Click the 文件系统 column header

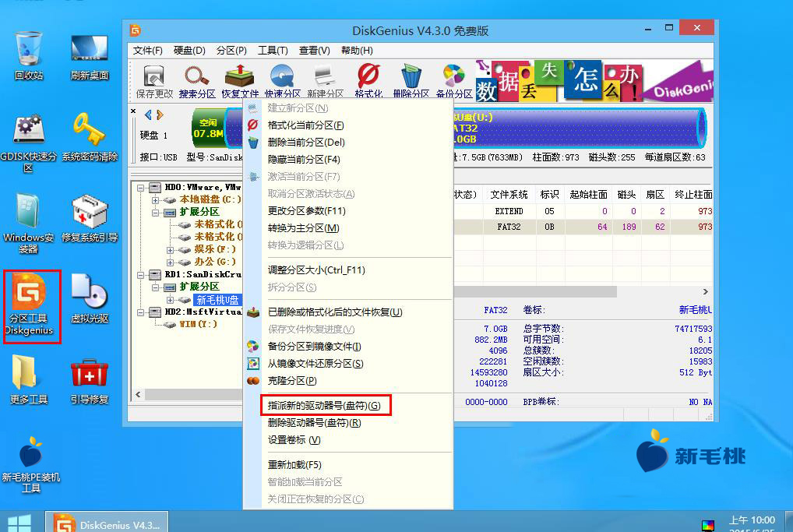click(x=509, y=195)
